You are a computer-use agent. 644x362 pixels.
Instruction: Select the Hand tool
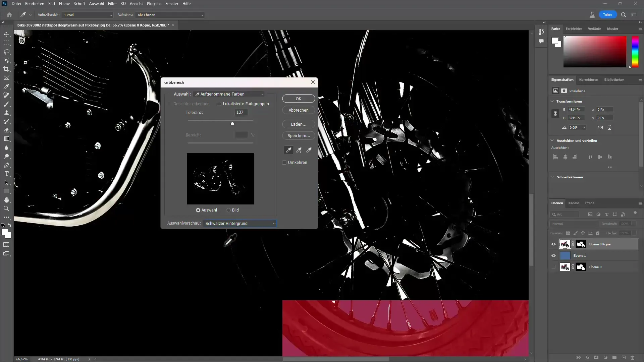point(6,200)
